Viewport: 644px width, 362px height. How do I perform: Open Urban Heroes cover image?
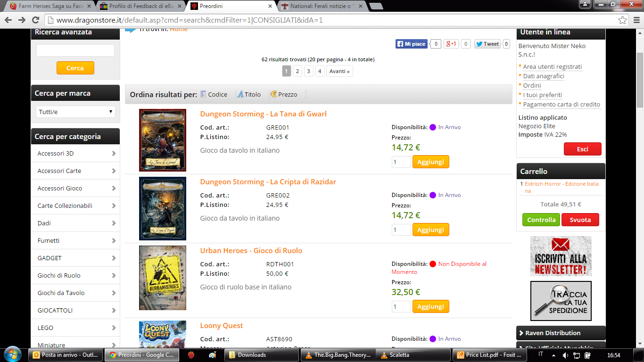pos(163,278)
